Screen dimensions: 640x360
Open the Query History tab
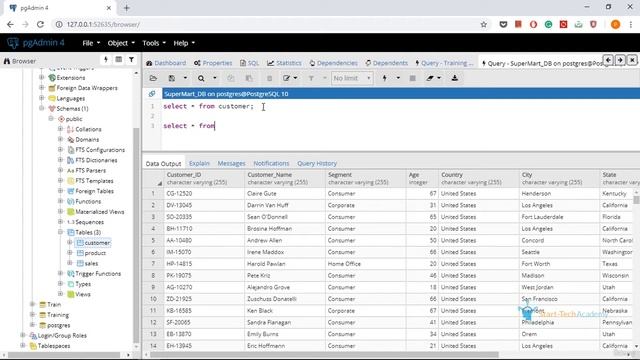pyautogui.click(x=317, y=163)
